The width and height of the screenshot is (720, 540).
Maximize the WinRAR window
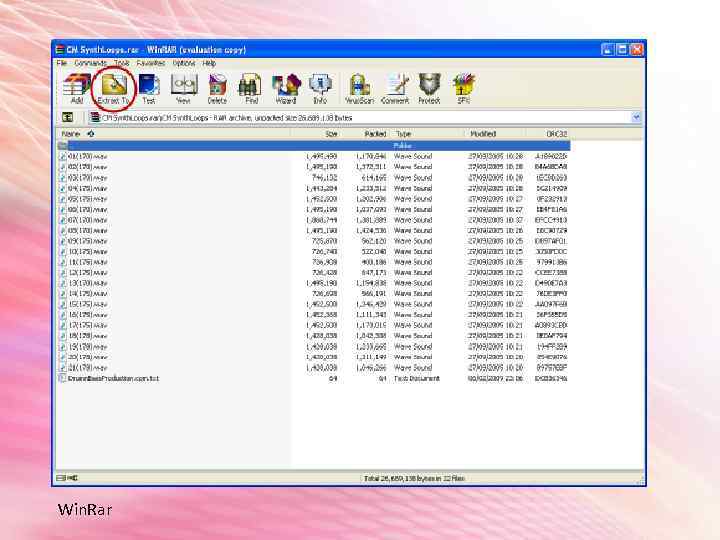click(x=622, y=49)
